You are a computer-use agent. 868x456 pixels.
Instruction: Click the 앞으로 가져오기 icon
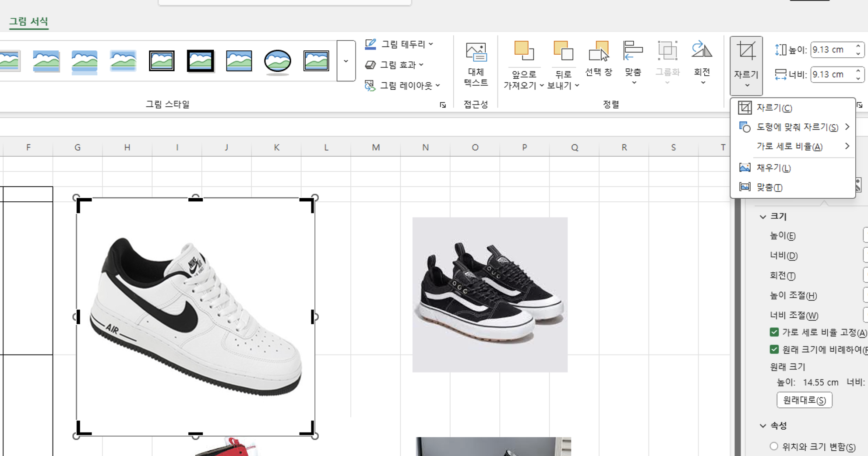point(524,51)
